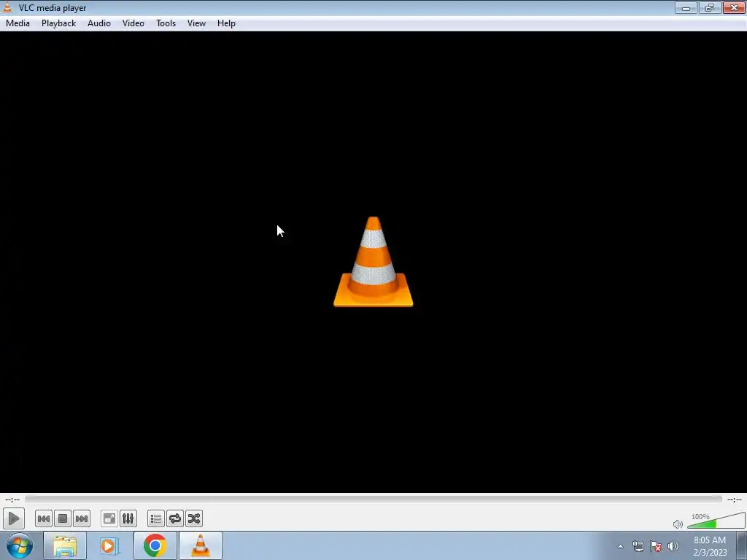Open the Playback menu

[58, 23]
